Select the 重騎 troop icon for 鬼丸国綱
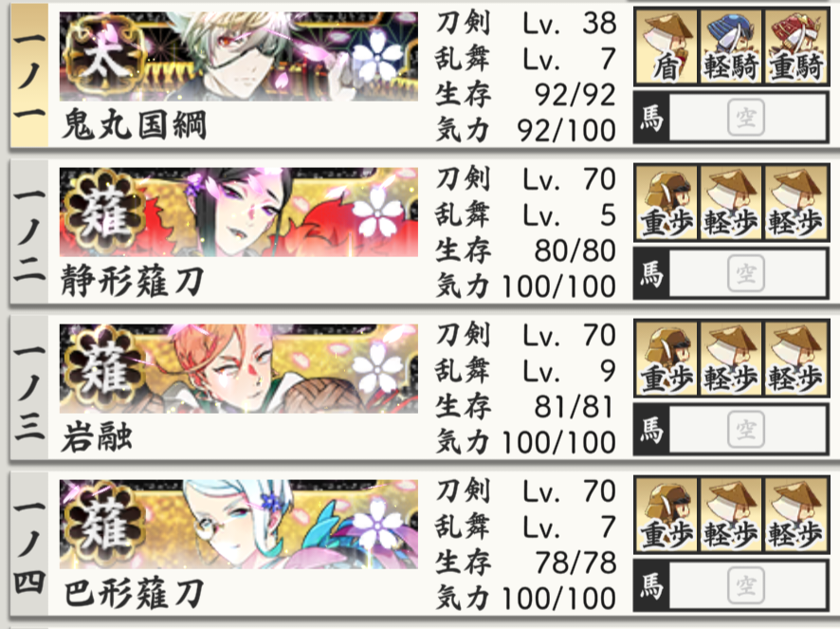This screenshot has width=840, height=629. point(795,47)
